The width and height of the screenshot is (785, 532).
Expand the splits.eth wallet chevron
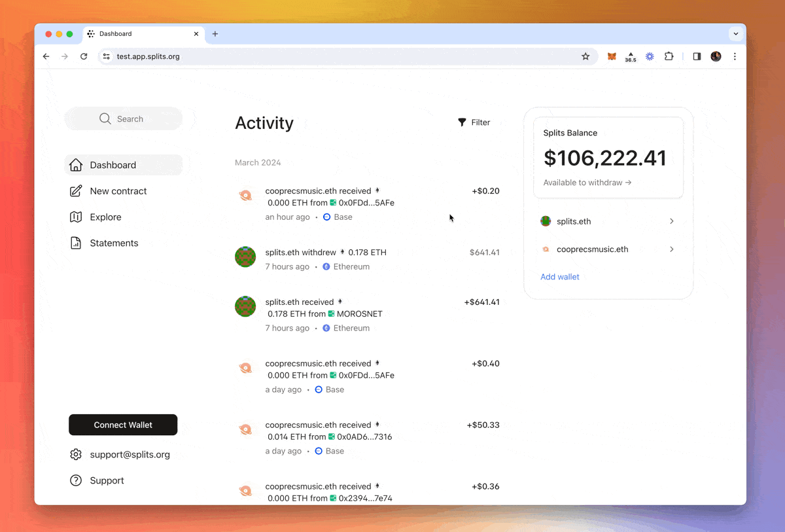tap(671, 221)
